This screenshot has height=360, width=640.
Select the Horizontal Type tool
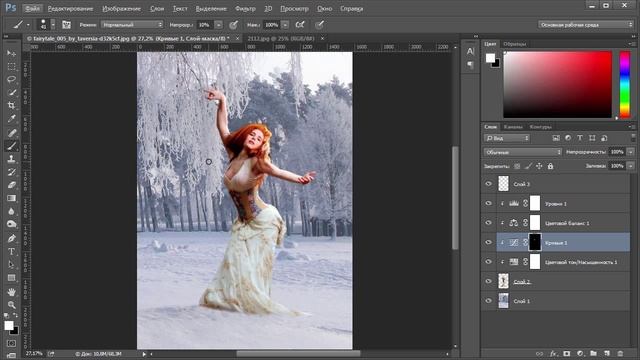pyautogui.click(x=11, y=251)
